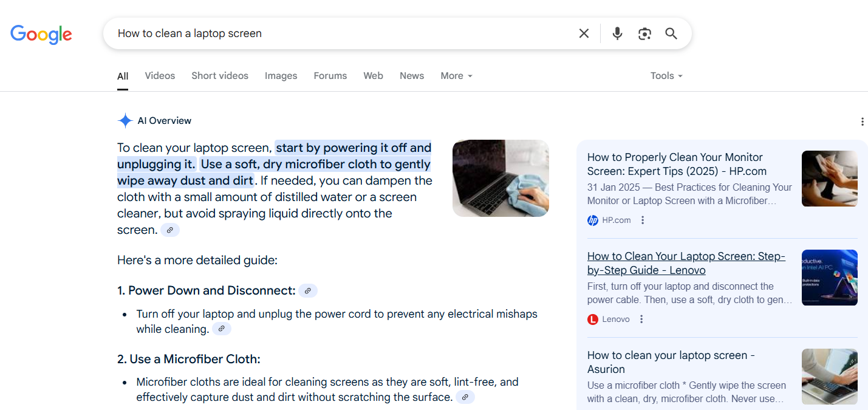Open the Asurion laptop cleaning article

[x=671, y=362]
